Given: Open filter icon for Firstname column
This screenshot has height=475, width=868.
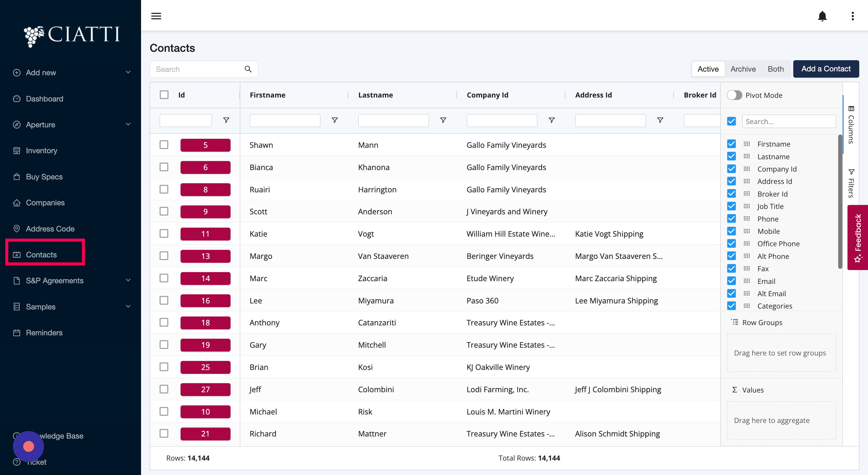Looking at the screenshot, I should click(x=335, y=120).
